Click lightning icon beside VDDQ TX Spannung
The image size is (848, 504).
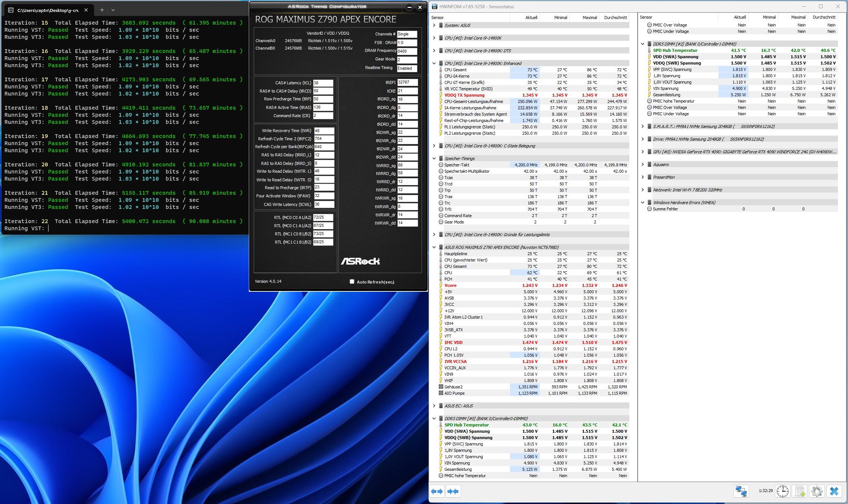(x=441, y=95)
